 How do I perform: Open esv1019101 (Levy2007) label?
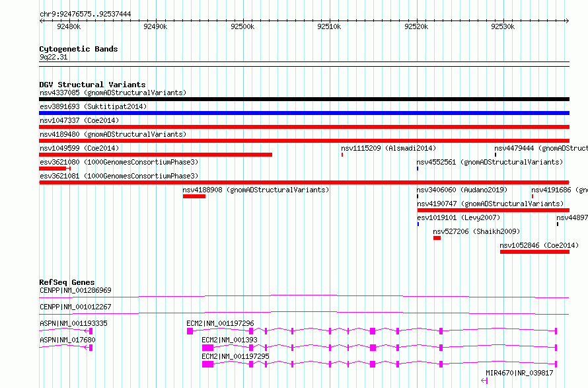pyautogui.click(x=459, y=217)
